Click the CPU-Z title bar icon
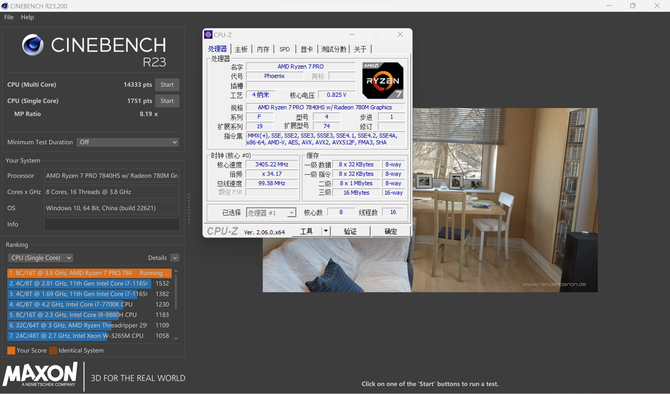 coord(208,35)
